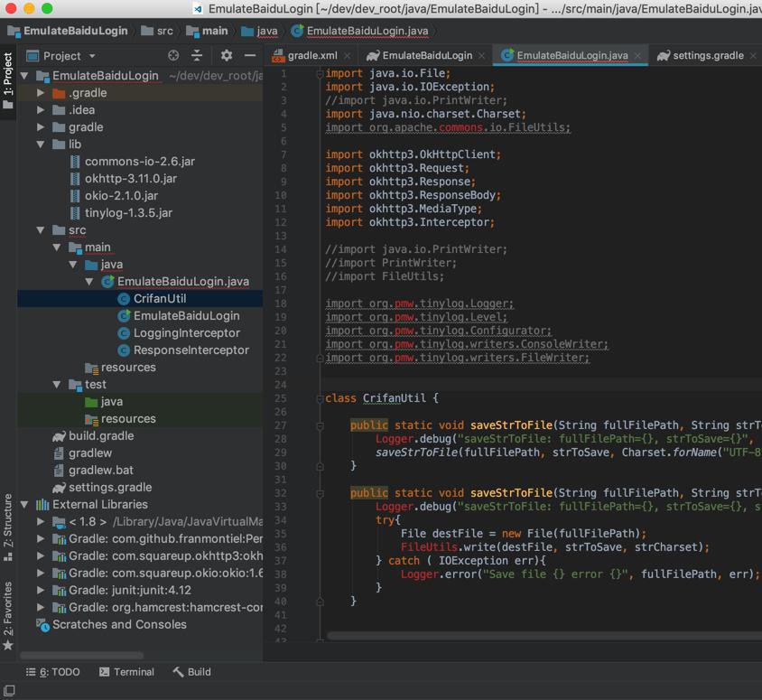Screen dimensions: 762x700
Task: Hide the Project panel with minus icon
Action: tap(250, 55)
